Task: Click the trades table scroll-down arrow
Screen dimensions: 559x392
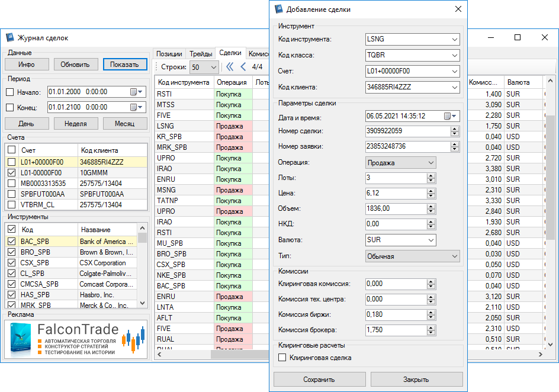Action: coord(550,345)
